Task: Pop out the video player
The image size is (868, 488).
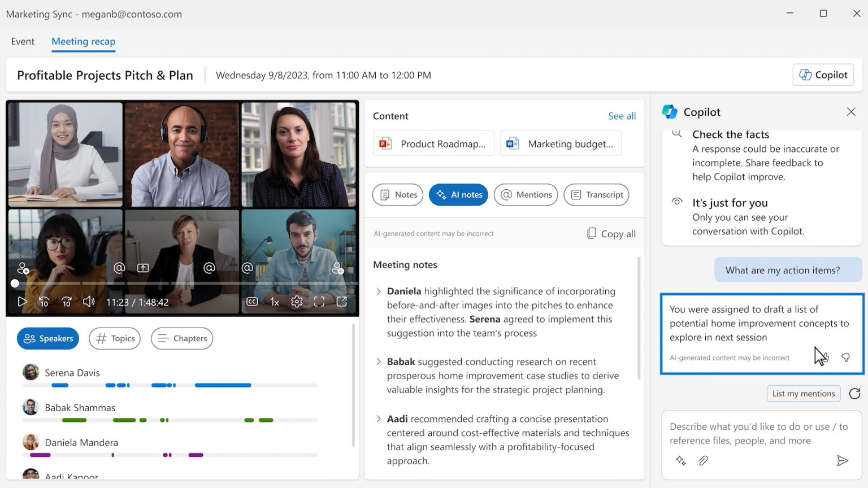Action: [x=342, y=302]
